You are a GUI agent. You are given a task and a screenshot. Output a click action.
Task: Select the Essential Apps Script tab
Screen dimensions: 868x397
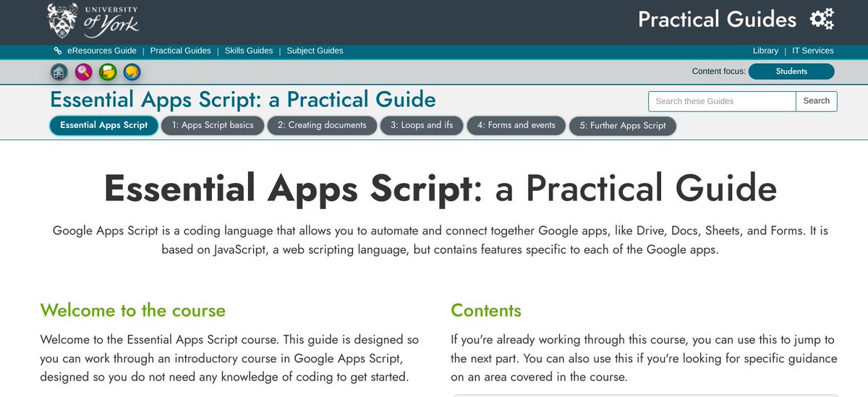[103, 125]
